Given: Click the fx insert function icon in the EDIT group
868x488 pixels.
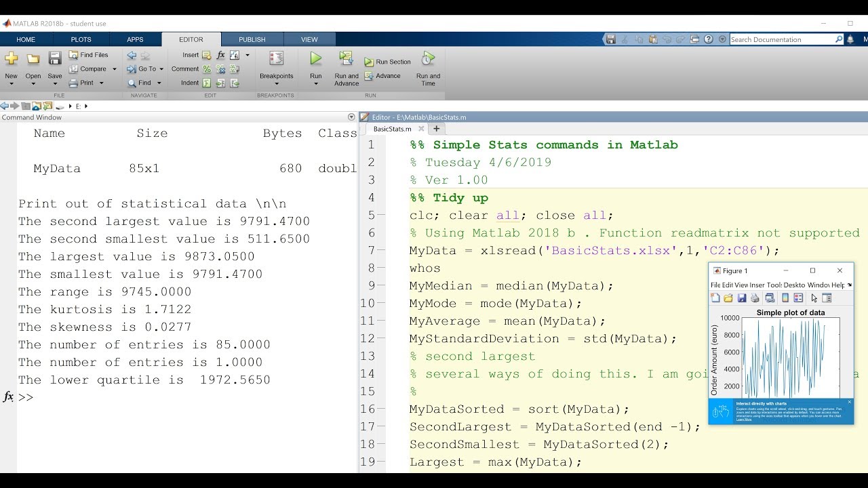Looking at the screenshot, I should 220,55.
